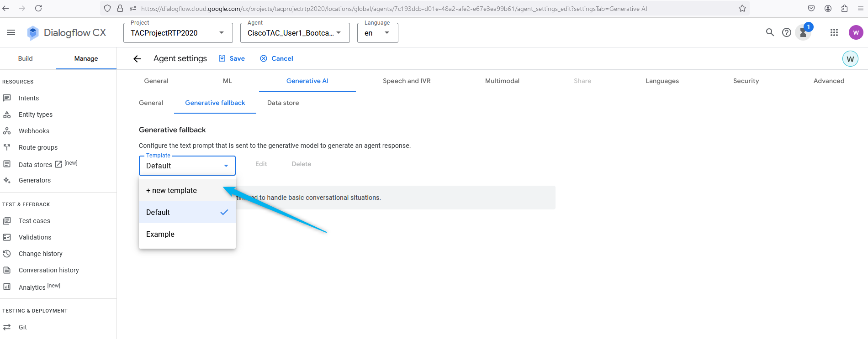Open the Security tab
Image resolution: width=868 pixels, height=339 pixels.
[746, 81]
